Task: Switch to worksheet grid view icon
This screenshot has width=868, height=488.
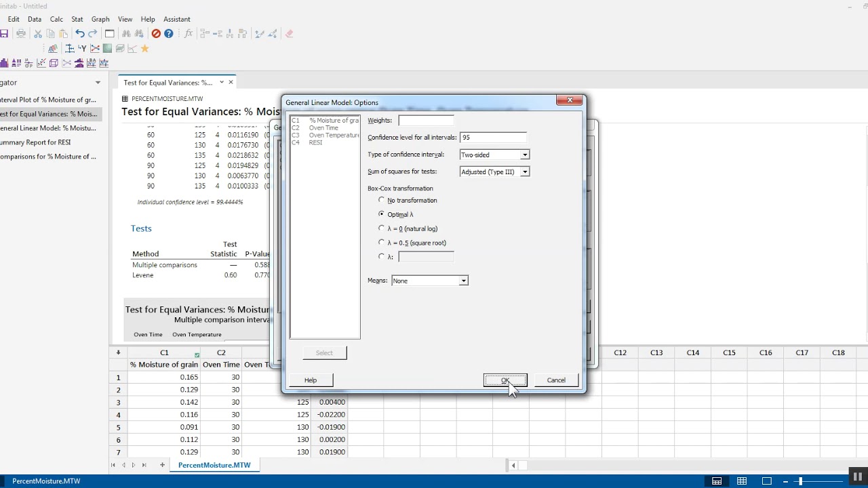Action: [742, 481]
